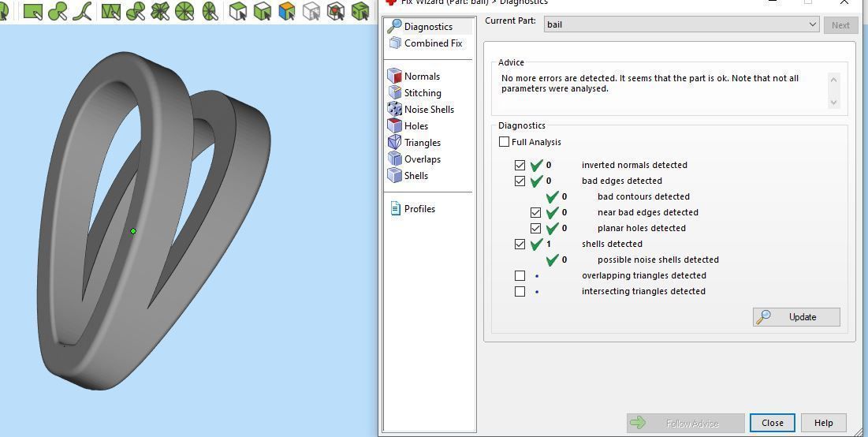
Task: Open the Current Part dropdown
Action: pyautogui.click(x=681, y=24)
